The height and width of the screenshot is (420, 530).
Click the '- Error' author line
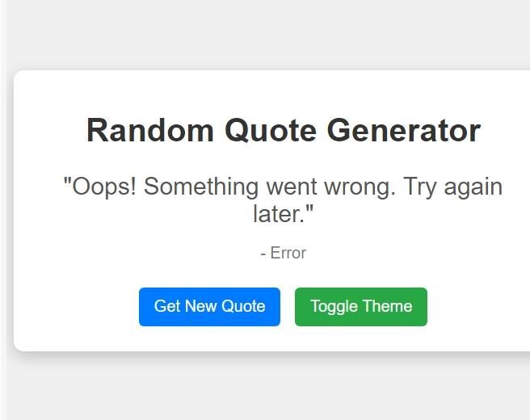coord(284,253)
